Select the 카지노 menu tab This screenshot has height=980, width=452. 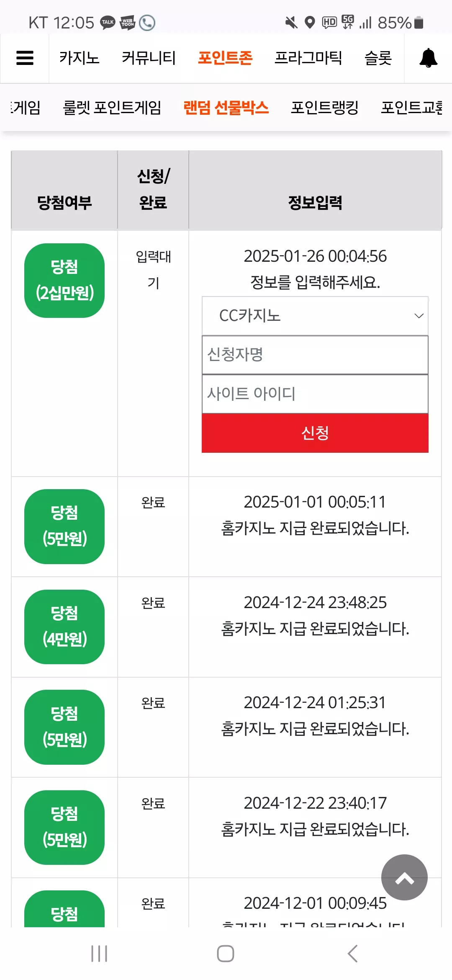tap(80, 58)
